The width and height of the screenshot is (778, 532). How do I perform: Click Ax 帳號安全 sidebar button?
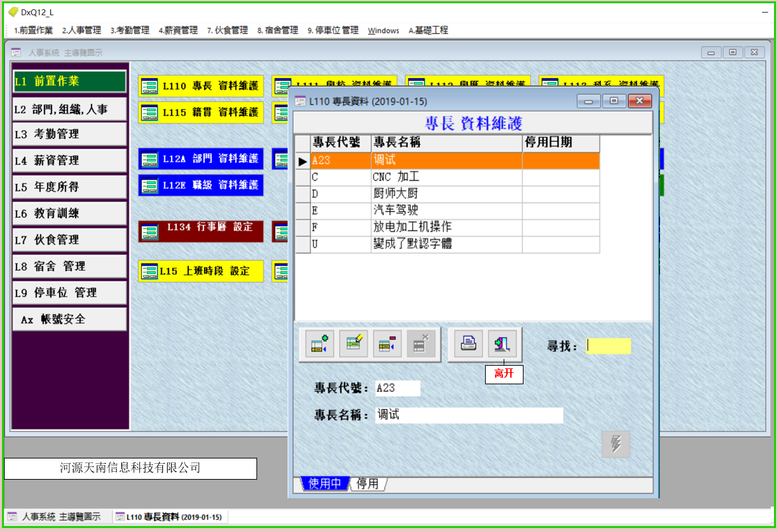click(70, 319)
